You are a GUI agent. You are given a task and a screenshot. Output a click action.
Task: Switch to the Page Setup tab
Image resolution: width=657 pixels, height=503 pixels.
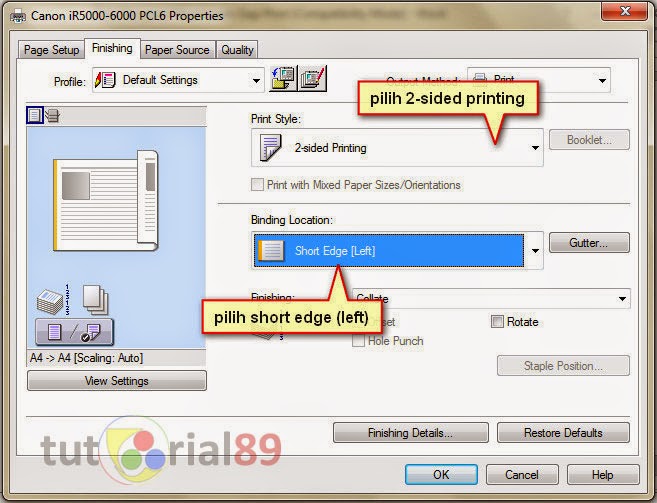52,50
